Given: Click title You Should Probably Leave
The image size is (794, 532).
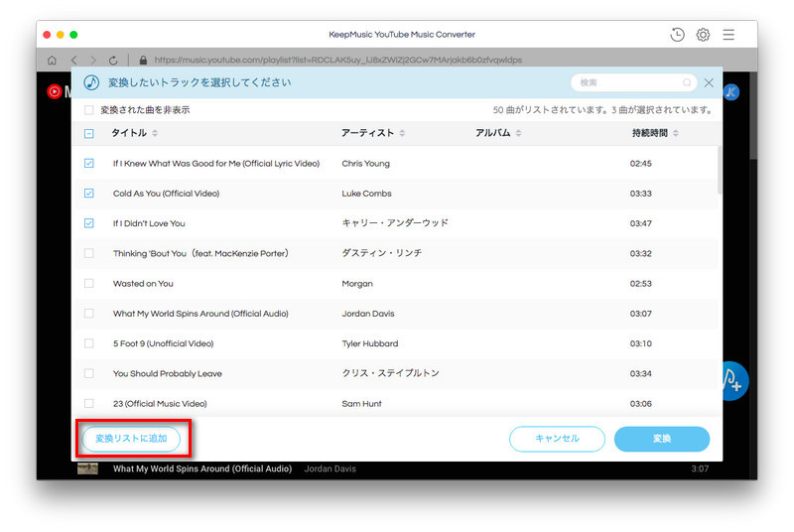Looking at the screenshot, I should click(168, 373).
